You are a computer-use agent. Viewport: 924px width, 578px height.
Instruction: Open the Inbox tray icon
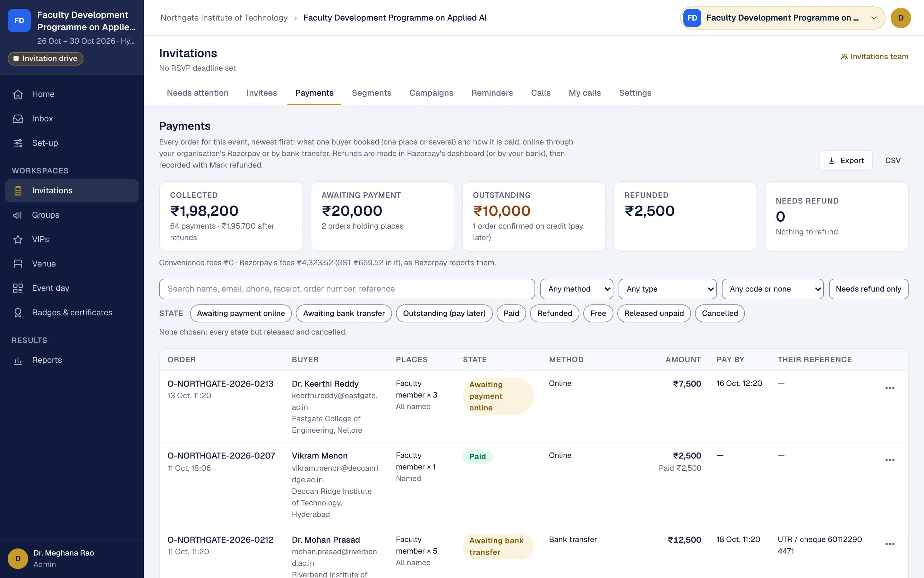coord(18,118)
